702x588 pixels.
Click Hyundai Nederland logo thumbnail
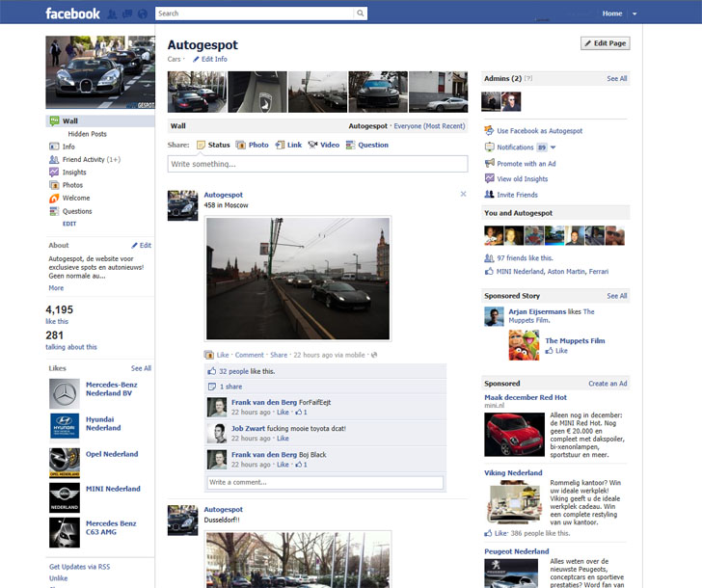click(x=65, y=425)
